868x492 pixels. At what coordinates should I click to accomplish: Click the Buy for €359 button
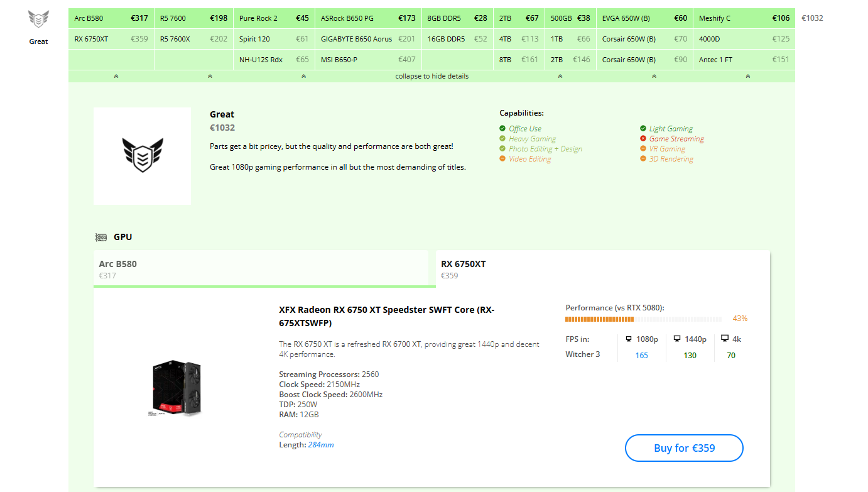[684, 448]
